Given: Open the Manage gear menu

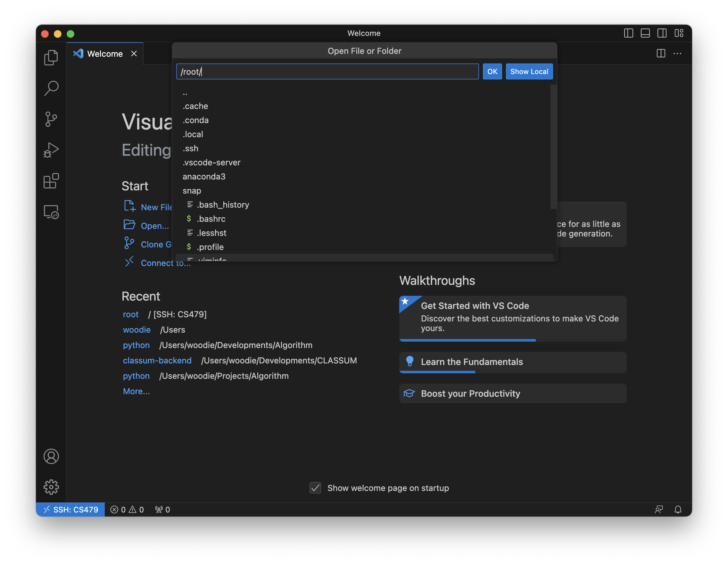Looking at the screenshot, I should 51,487.
